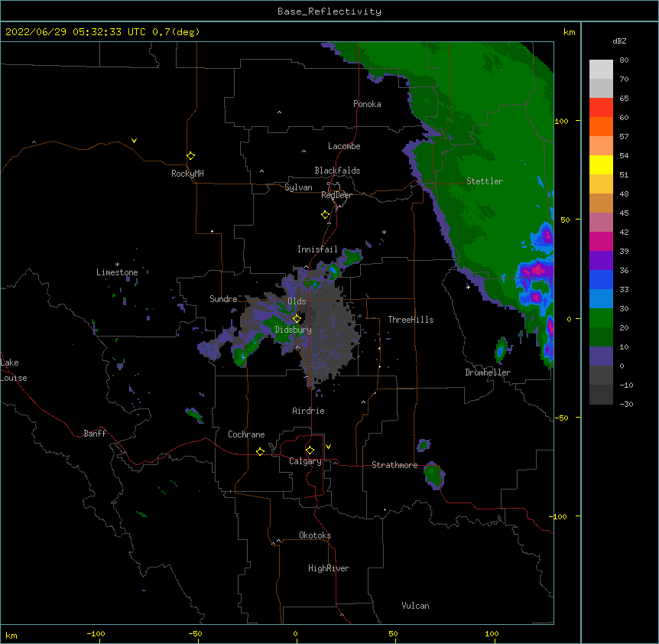The width and height of the screenshot is (659, 644).
Task: Click the Blackfalds city label
Action: 337,171
